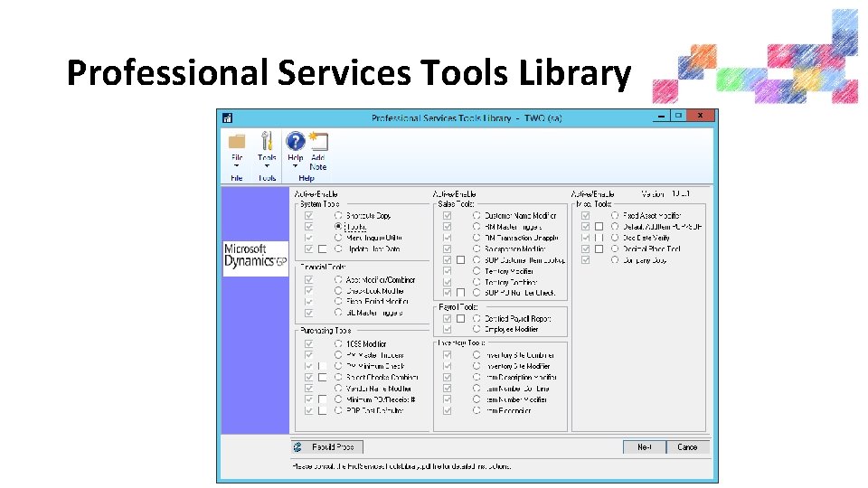Select the Item Reconciler radio button
The width and height of the screenshot is (868, 488).
click(x=476, y=410)
